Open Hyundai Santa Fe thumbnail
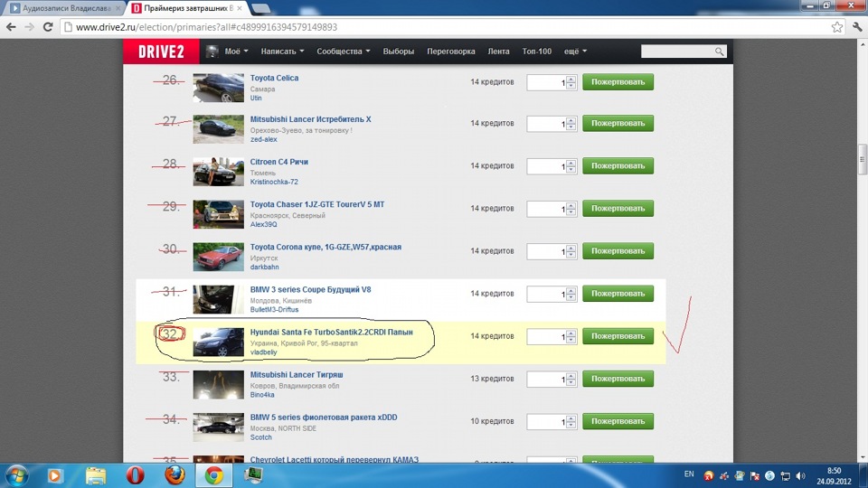 click(x=218, y=342)
